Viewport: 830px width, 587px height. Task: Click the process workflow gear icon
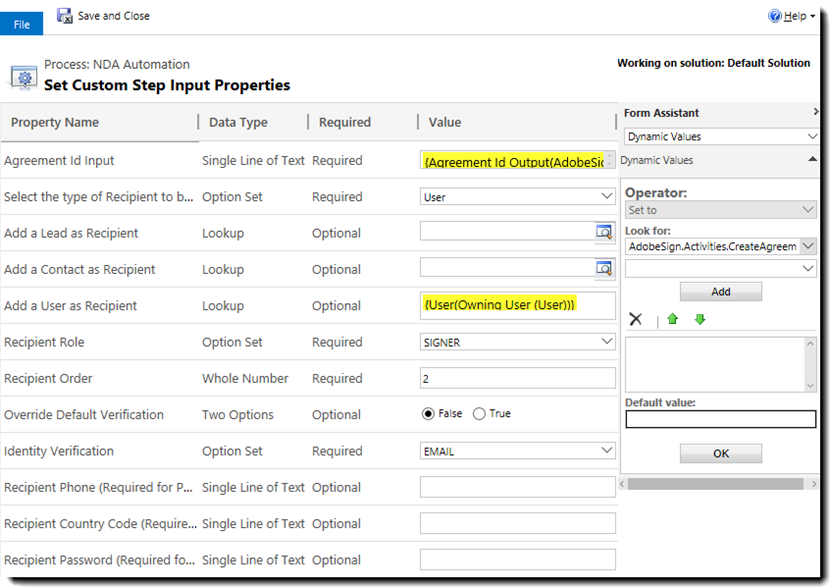pos(24,76)
